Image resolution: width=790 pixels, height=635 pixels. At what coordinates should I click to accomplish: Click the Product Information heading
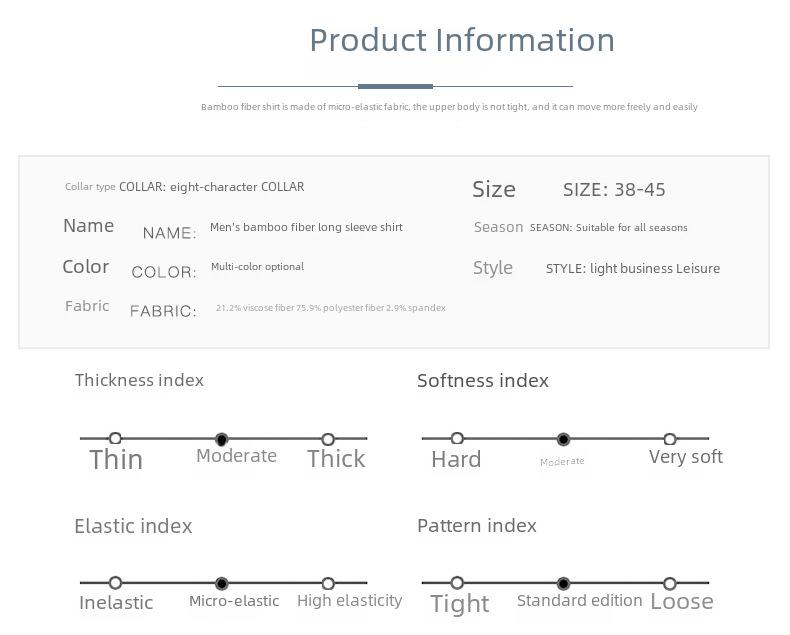click(x=462, y=40)
